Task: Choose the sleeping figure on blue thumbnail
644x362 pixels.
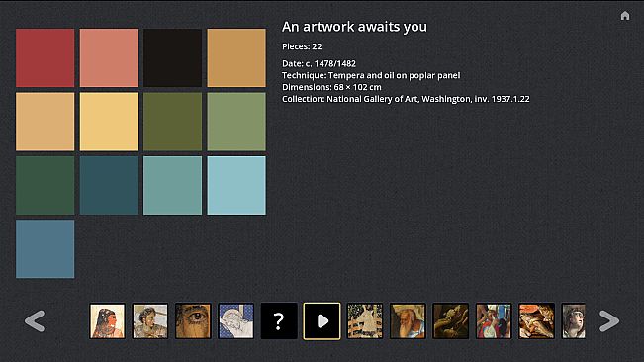Action: click(x=235, y=321)
